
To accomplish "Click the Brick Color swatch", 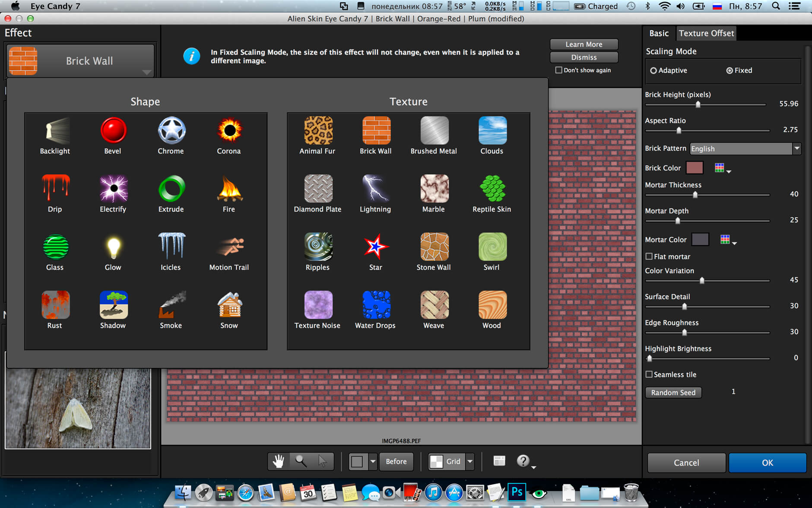I will [x=695, y=168].
